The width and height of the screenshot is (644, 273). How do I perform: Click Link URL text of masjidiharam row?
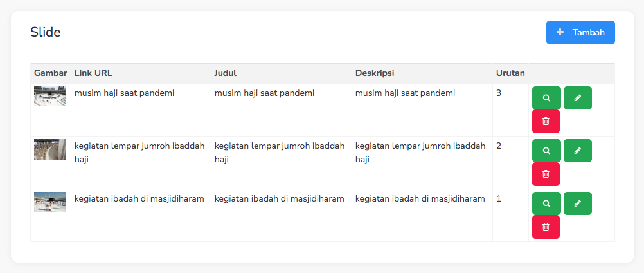click(x=139, y=198)
